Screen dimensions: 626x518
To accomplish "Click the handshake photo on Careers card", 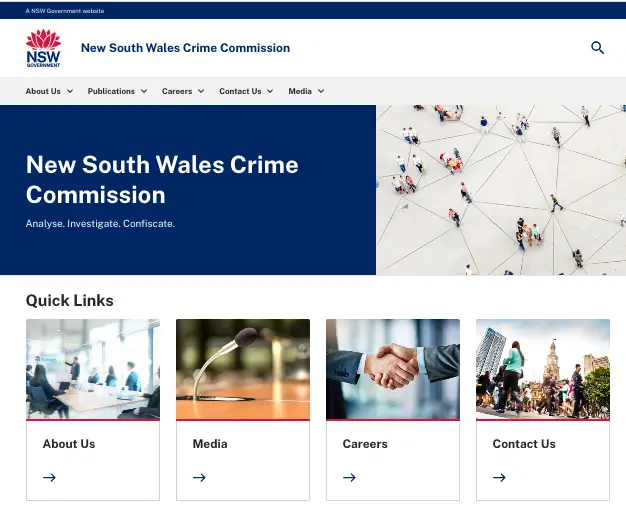I will click(x=393, y=369).
